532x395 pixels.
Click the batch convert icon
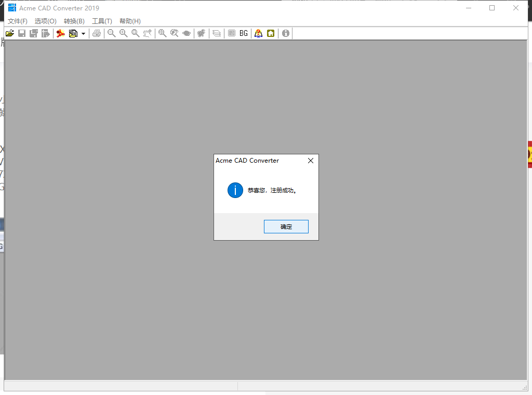[x=73, y=33]
